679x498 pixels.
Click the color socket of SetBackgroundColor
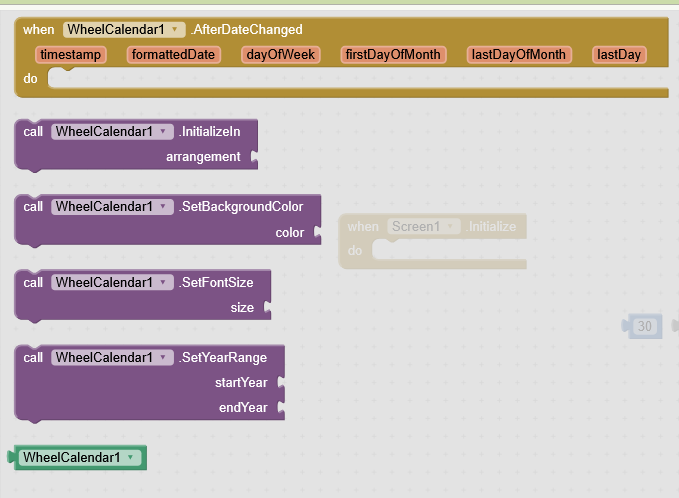pos(290,232)
